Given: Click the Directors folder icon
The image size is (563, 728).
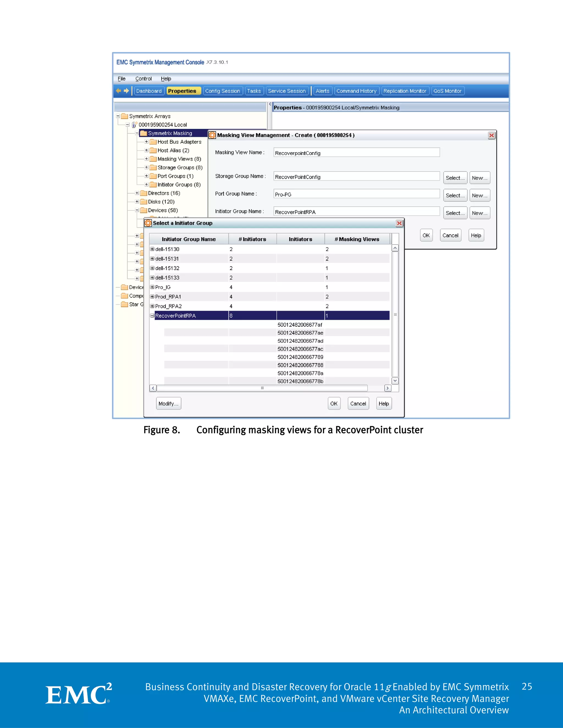Looking at the screenshot, I should (x=144, y=193).
